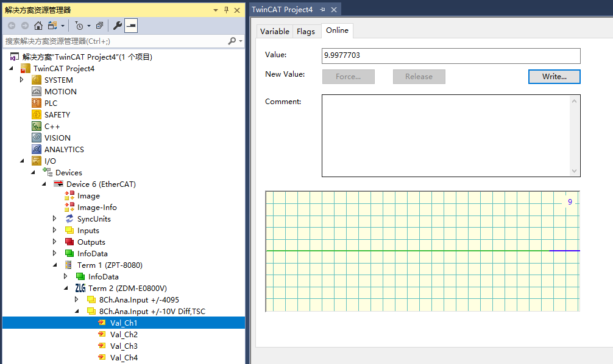613x364 pixels.
Task: Click the pending changes filter clock icon
Action: point(79,26)
